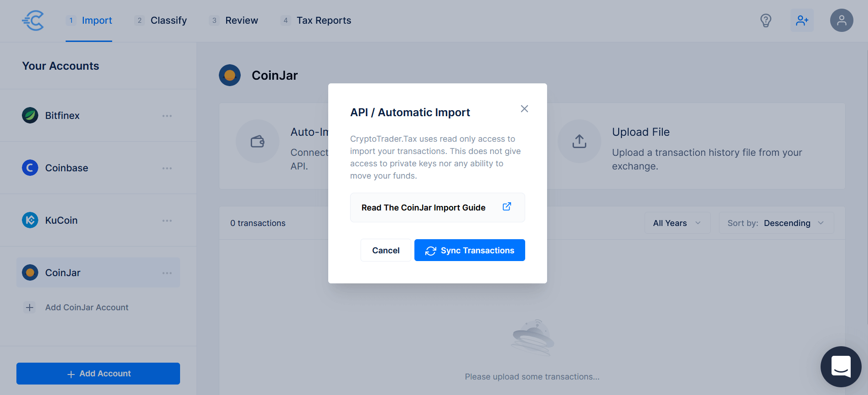
Task: Open the Import step tab
Action: pyautogui.click(x=89, y=21)
